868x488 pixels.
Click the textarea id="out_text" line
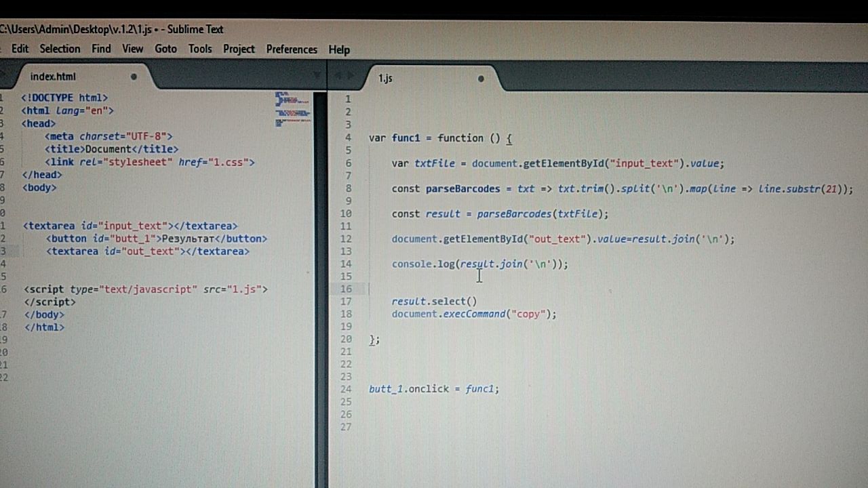pyautogui.click(x=148, y=251)
